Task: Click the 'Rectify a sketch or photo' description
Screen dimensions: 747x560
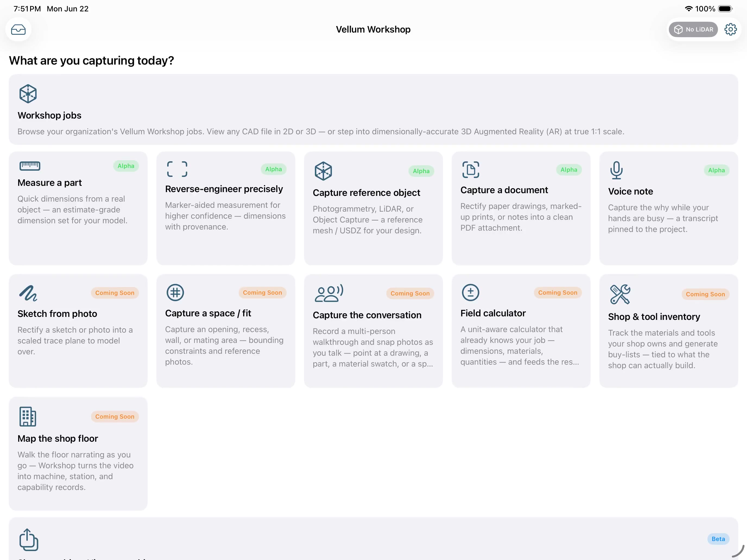Action: 75,341
